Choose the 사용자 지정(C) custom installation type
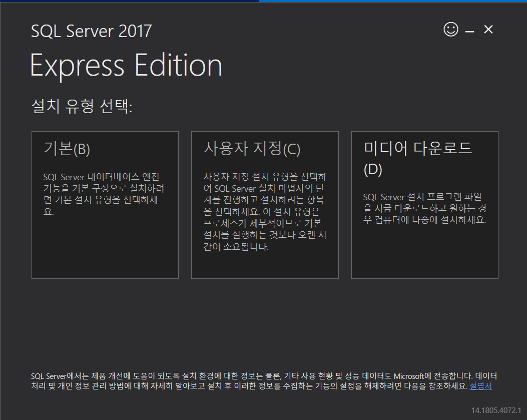This screenshot has height=420, width=527. pos(265,205)
